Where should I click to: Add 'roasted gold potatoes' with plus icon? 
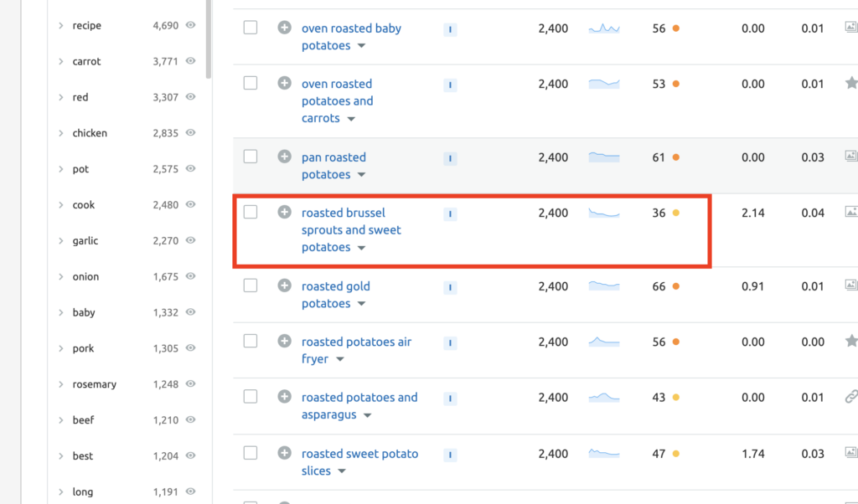(x=284, y=285)
